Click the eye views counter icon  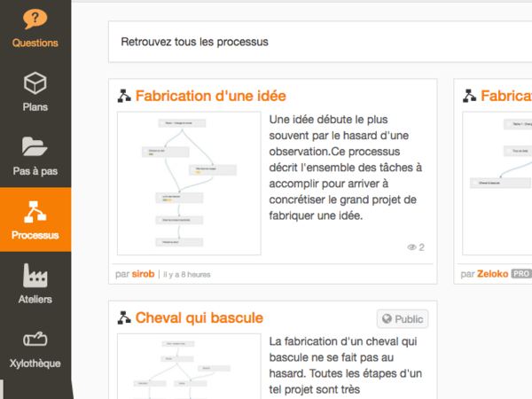(411, 247)
